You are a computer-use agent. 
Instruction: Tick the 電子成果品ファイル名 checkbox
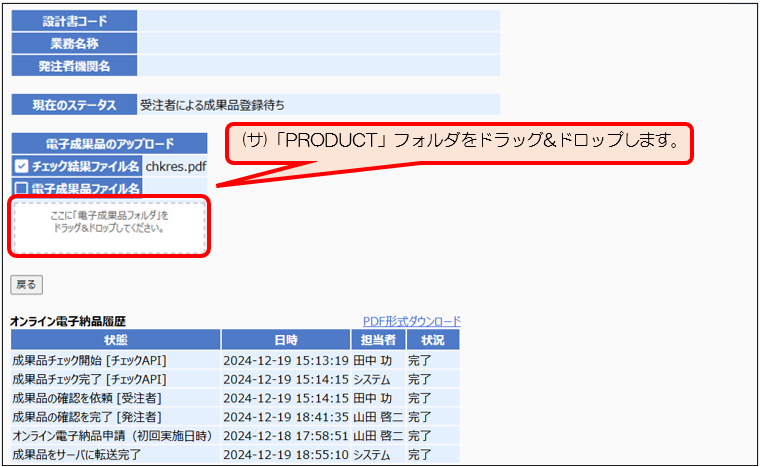[x=21, y=187]
